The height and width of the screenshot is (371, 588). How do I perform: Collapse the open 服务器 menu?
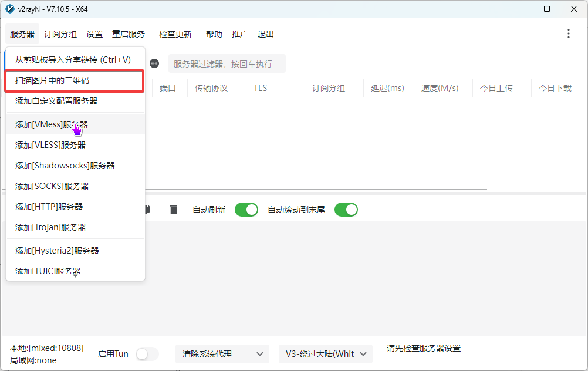click(22, 34)
